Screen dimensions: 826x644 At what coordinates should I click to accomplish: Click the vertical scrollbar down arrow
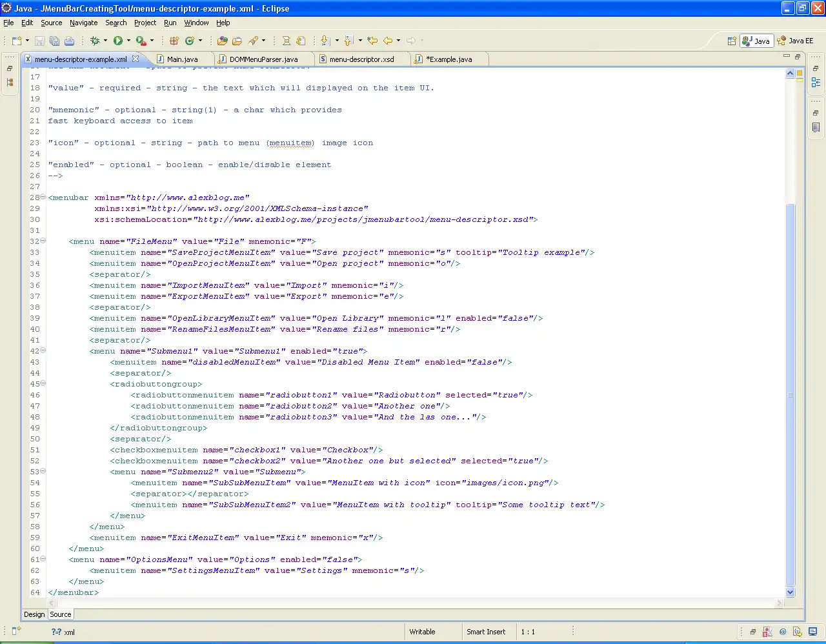pyautogui.click(x=790, y=592)
